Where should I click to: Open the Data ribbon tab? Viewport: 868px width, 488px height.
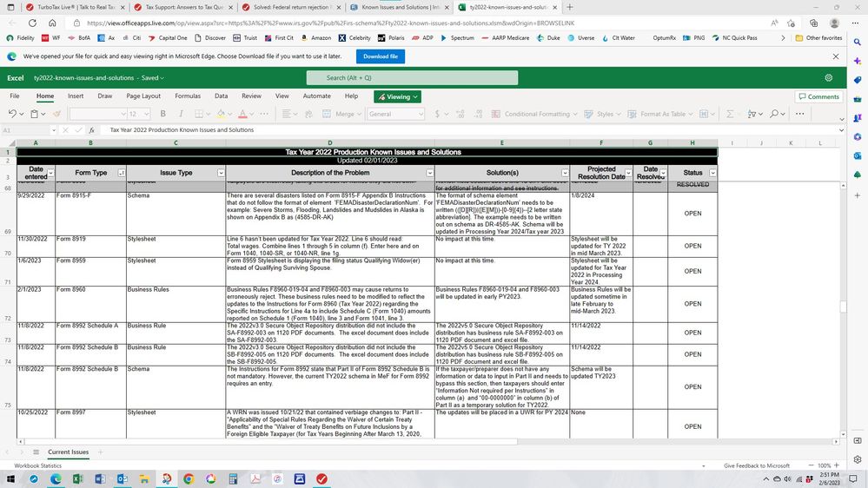221,96
